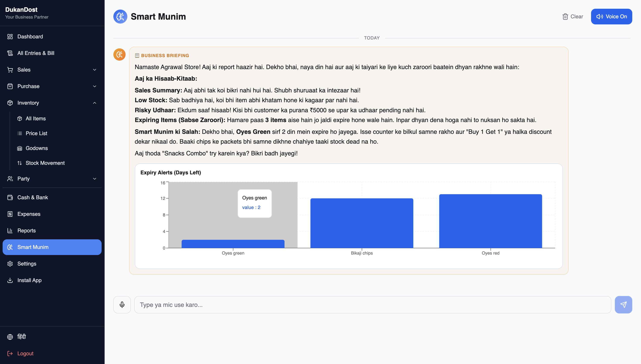The width and height of the screenshot is (641, 364).
Task: Click the trash Clear chat icon
Action: pyautogui.click(x=565, y=17)
